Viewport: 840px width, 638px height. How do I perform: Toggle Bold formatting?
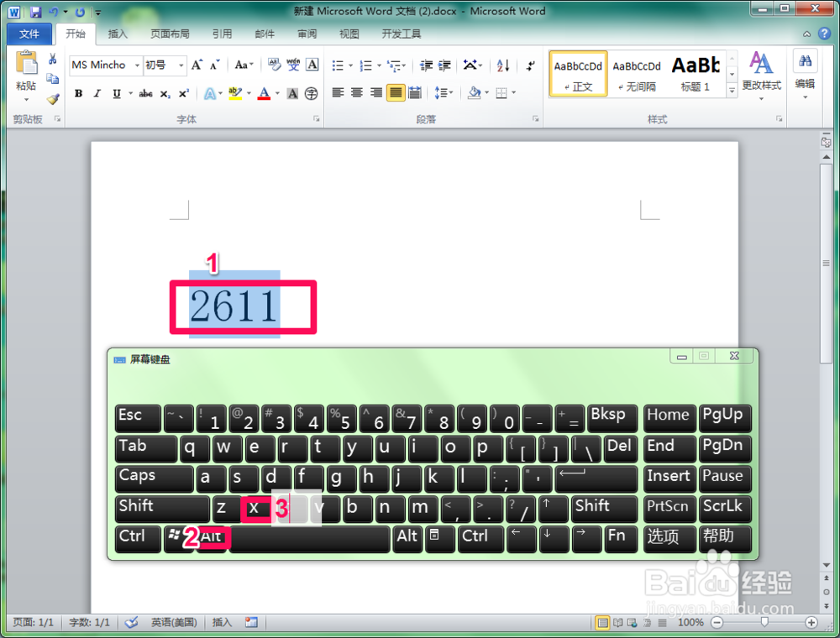79,94
